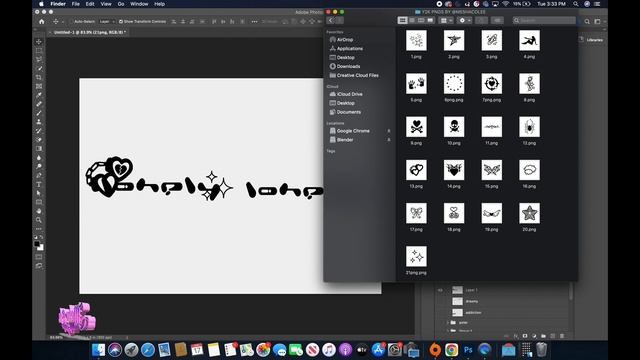The height and width of the screenshot is (360, 640).
Task: Click the background color swatch
Action: click(40, 247)
